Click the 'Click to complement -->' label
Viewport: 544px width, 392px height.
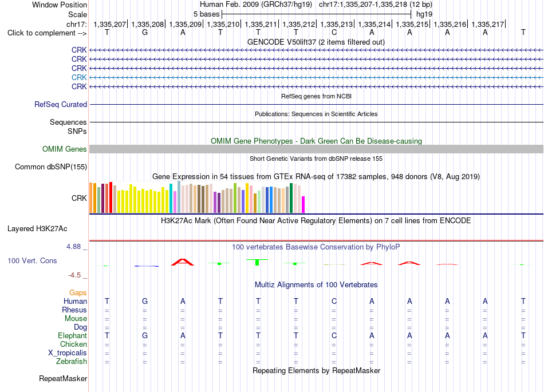(47, 33)
